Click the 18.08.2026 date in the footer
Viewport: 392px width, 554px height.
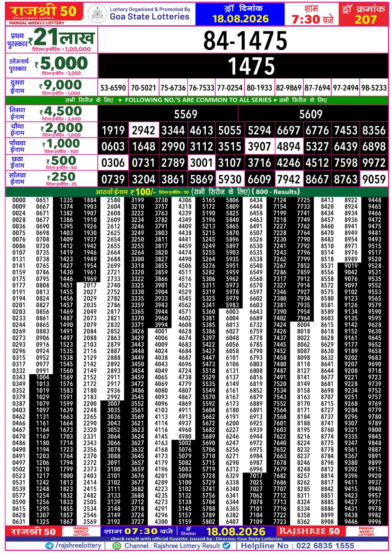pos(236,531)
